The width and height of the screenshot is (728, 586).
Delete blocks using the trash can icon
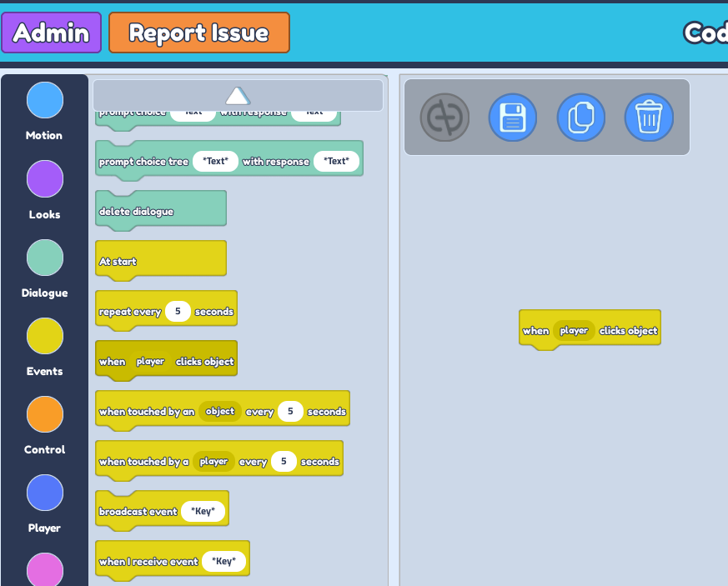(649, 117)
